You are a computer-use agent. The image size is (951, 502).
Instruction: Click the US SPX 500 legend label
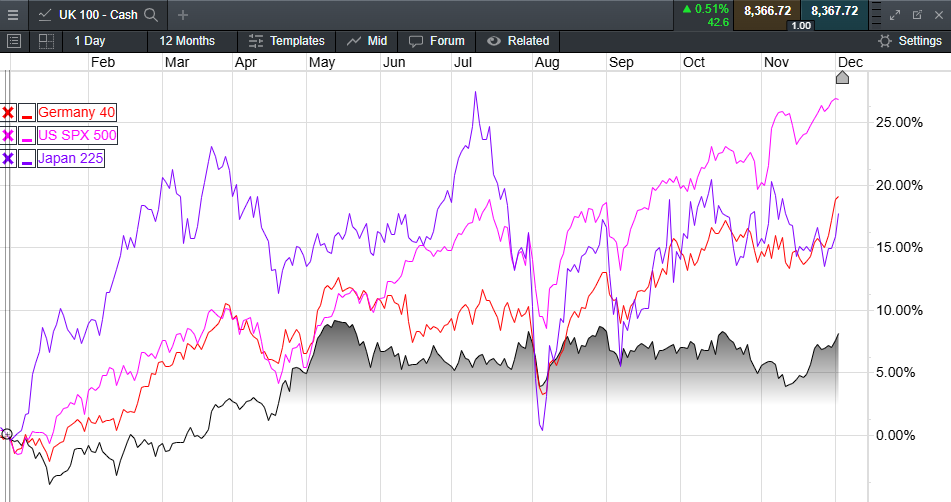[x=77, y=136]
